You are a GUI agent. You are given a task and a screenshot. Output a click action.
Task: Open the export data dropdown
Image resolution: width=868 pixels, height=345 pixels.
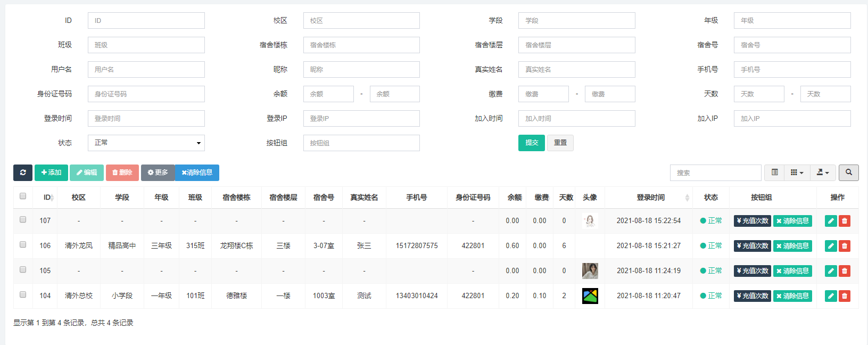click(x=823, y=172)
